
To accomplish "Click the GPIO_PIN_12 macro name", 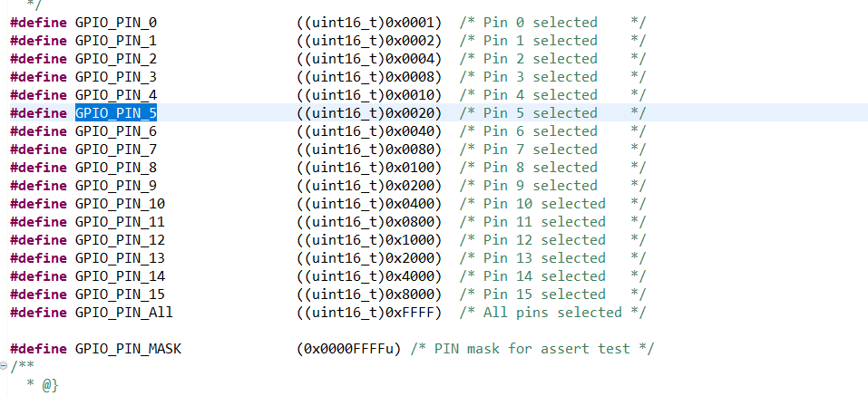I will point(120,240).
